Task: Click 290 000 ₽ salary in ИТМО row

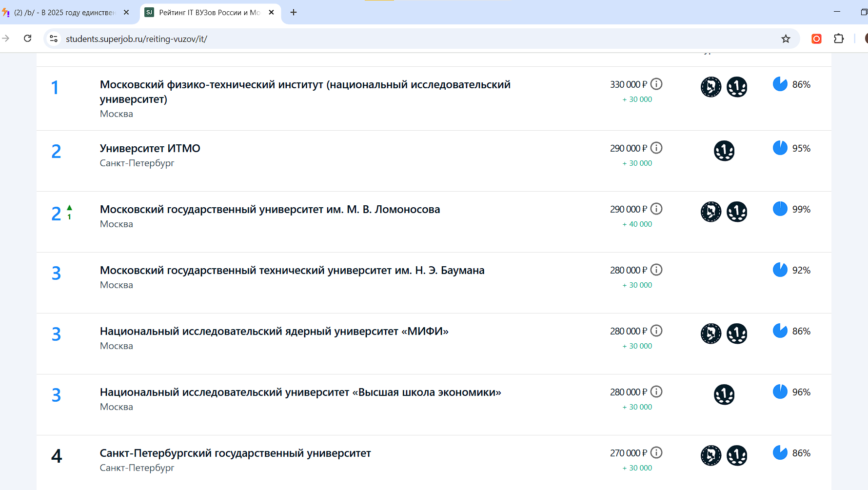Action: pyautogui.click(x=629, y=148)
